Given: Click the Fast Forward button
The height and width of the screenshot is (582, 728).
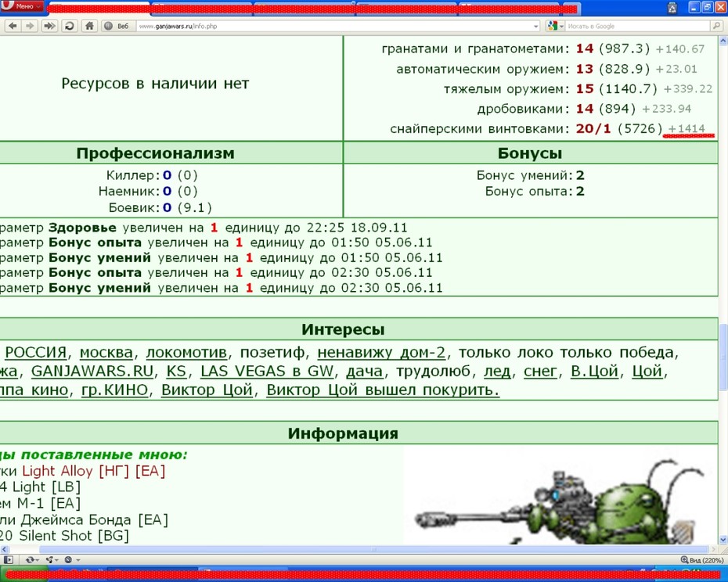Looking at the screenshot, I should pyautogui.click(x=49, y=26).
